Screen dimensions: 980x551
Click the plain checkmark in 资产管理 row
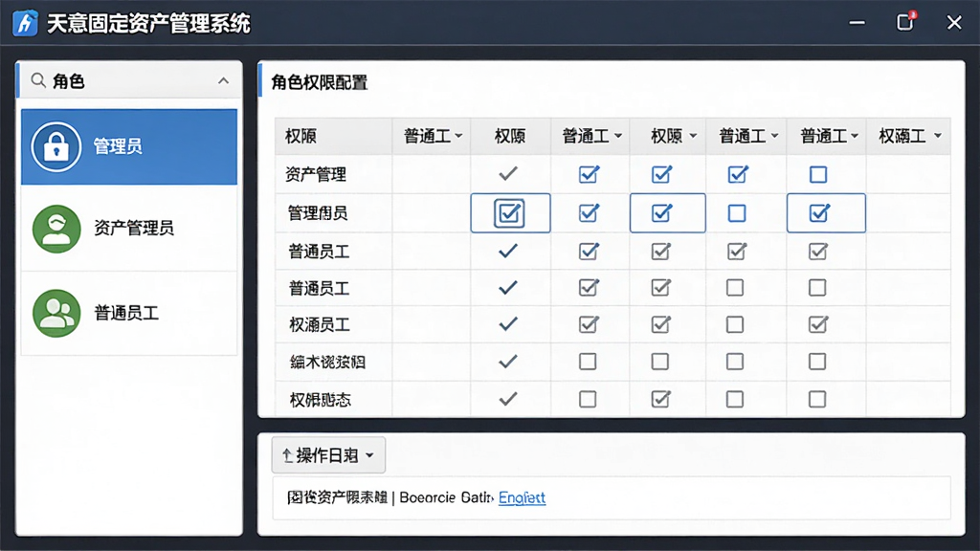tap(508, 173)
